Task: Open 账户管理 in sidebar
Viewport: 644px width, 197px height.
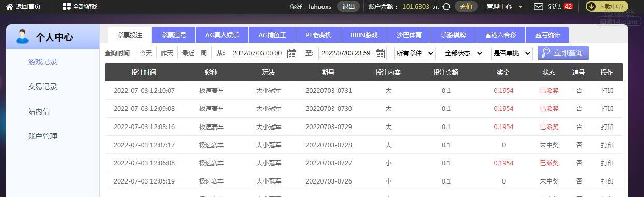Action: pyautogui.click(x=43, y=136)
